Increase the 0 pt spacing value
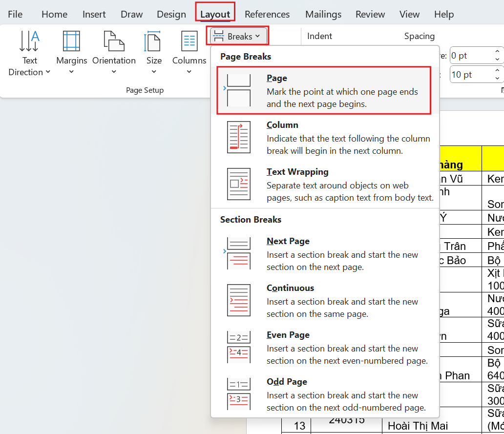504x434 pixels. (497, 51)
